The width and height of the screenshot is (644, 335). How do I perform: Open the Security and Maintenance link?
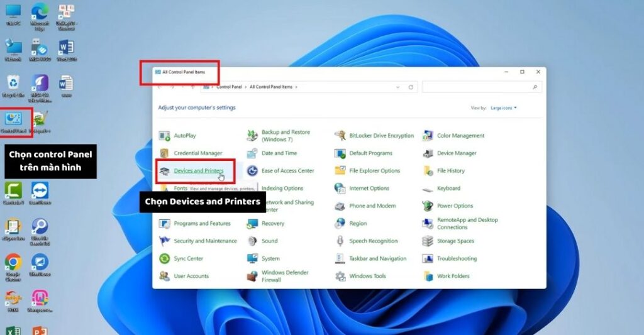pyautogui.click(x=205, y=241)
